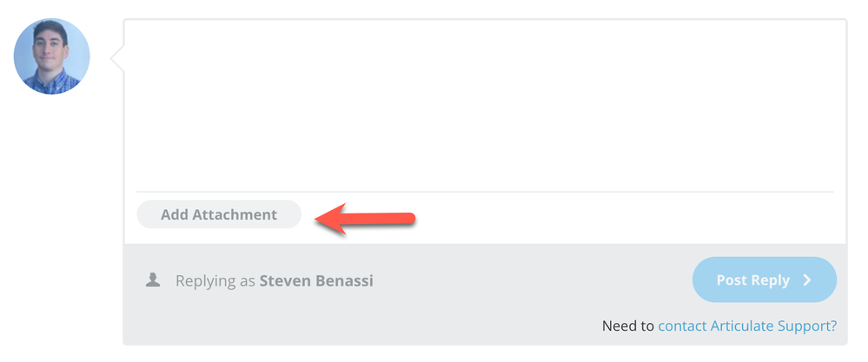Screen dimensions: 868x362
Task: Focus the empty reply text box
Action: (x=484, y=104)
